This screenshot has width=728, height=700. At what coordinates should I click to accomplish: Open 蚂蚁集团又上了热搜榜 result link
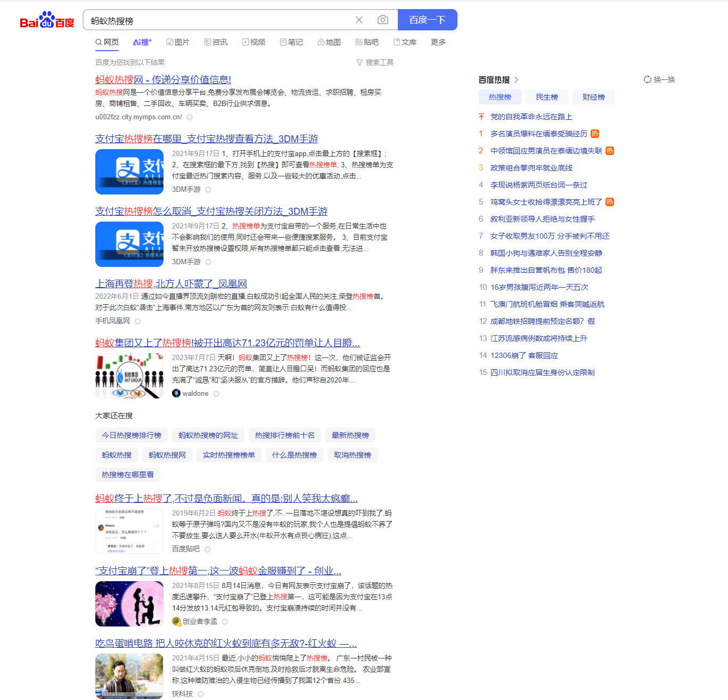click(227, 343)
